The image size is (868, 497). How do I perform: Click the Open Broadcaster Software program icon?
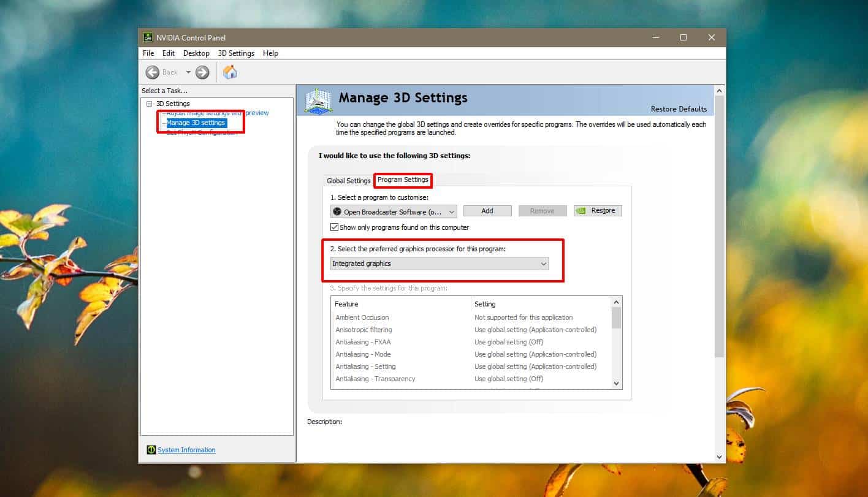click(x=337, y=211)
